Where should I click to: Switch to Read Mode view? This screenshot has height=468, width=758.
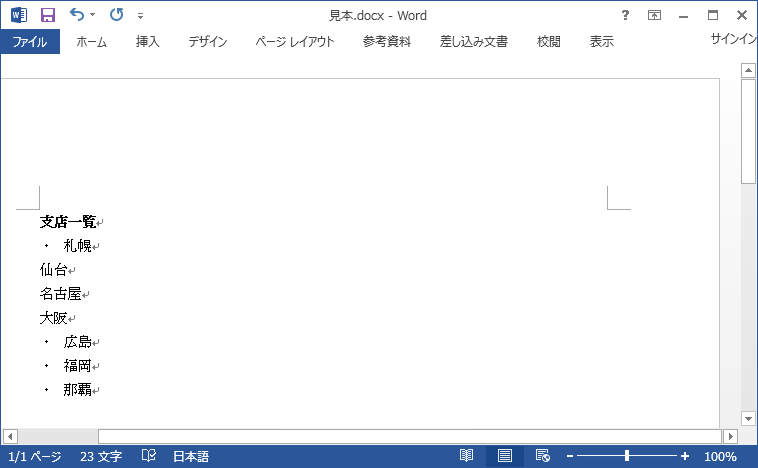[x=466, y=456]
